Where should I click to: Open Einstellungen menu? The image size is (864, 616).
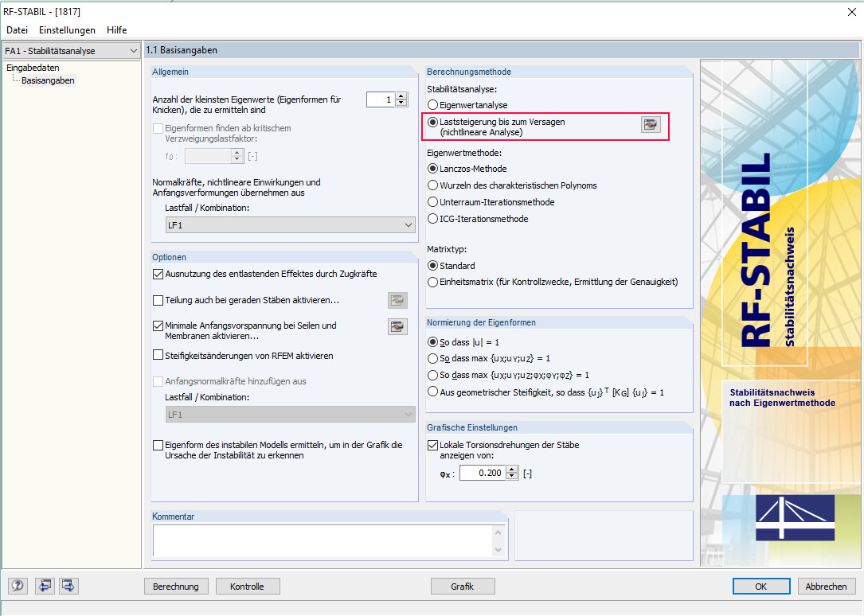pos(67,29)
